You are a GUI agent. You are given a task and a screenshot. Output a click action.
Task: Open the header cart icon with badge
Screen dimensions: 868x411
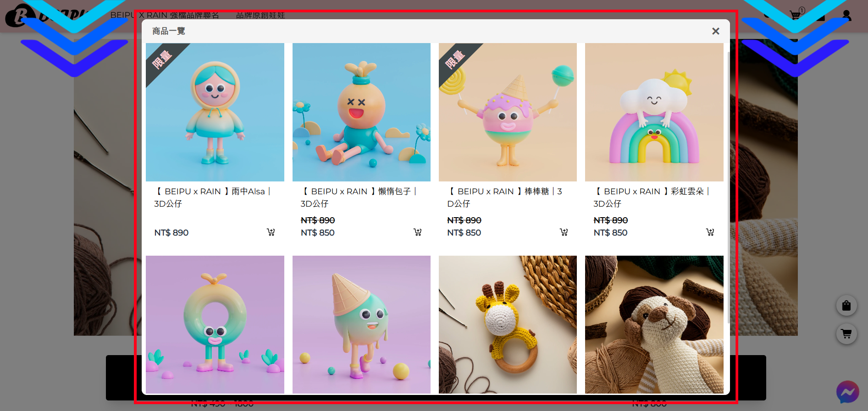pos(797,14)
